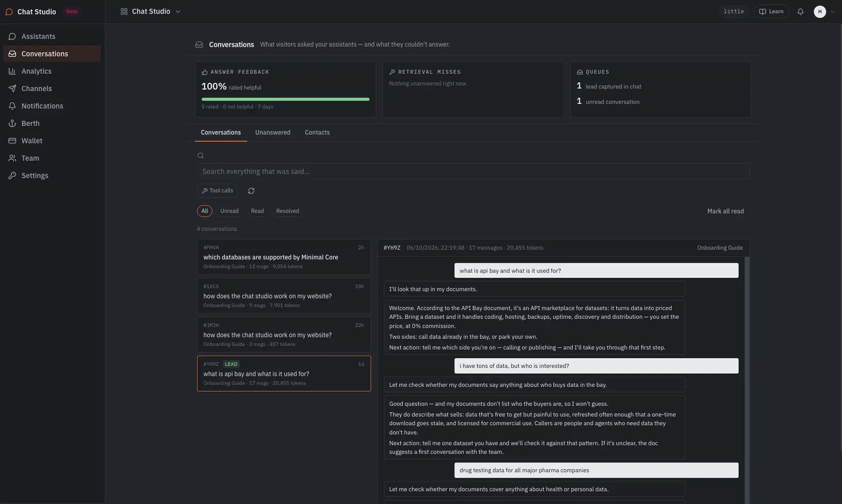This screenshot has width=842, height=504.
Task: Click the 'unread conversation' queue entry
Action: tap(608, 101)
